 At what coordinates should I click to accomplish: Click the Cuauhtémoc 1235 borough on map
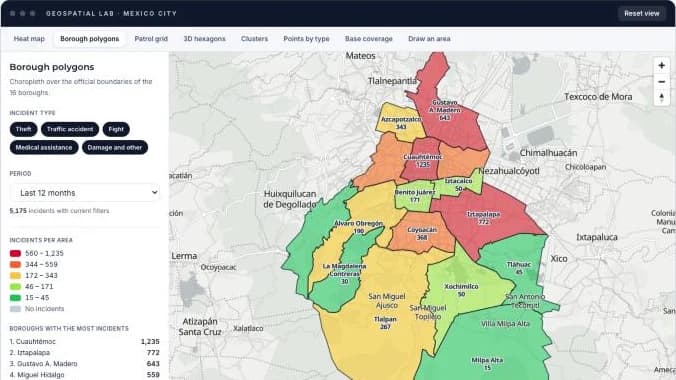(x=422, y=160)
